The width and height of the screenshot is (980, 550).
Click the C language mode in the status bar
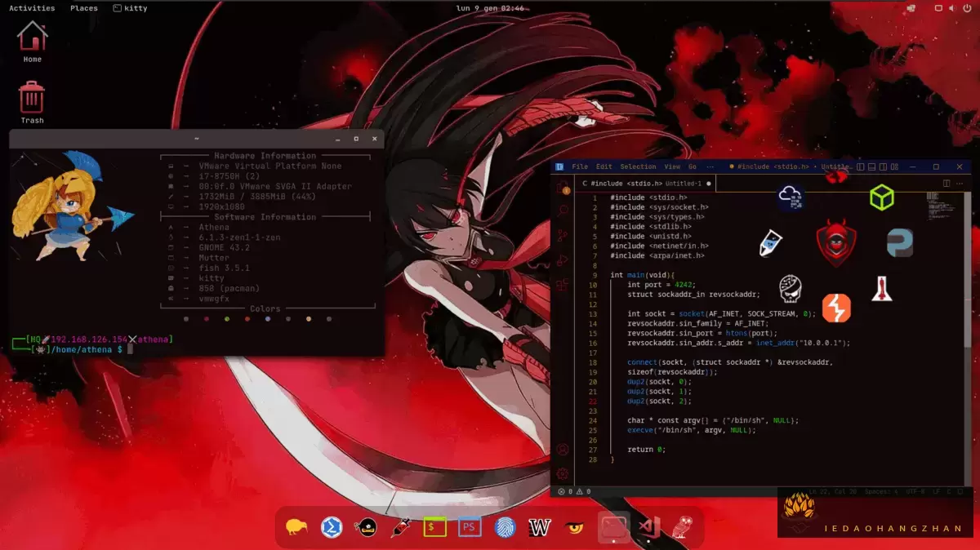click(948, 491)
